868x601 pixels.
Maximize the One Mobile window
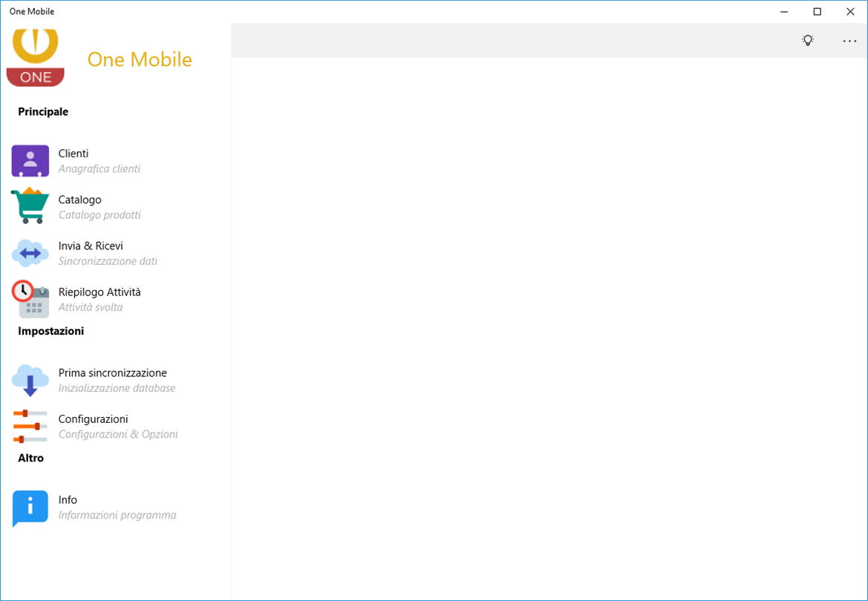817,12
